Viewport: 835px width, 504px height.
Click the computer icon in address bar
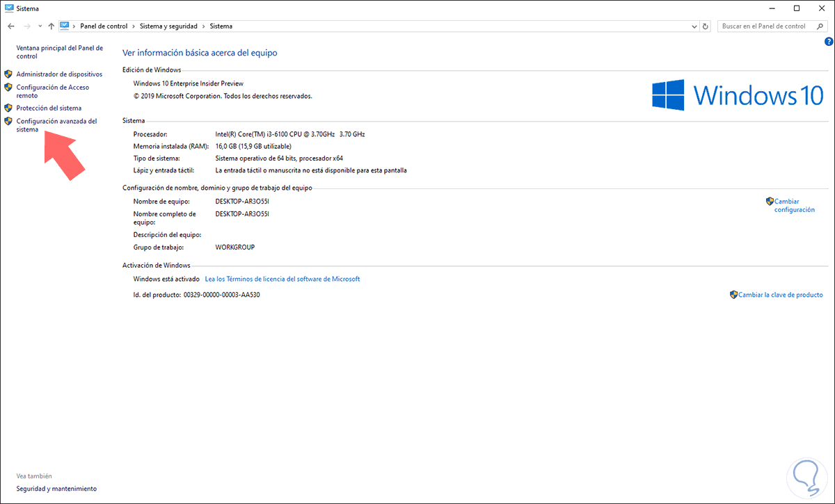tap(65, 26)
